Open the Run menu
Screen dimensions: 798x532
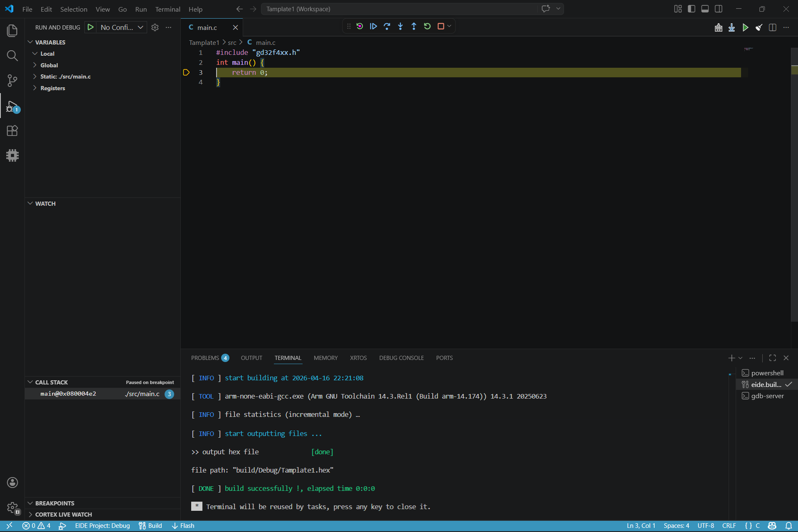(x=141, y=9)
